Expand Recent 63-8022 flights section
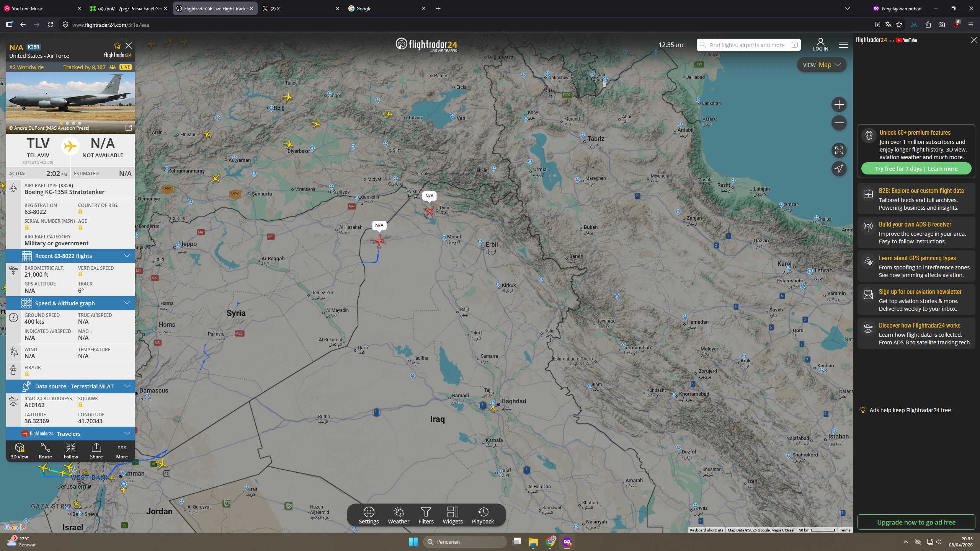This screenshot has height=551, width=980. [x=70, y=256]
